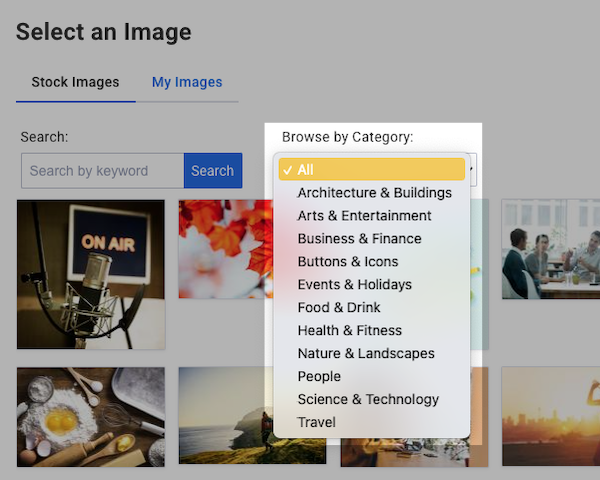
Task: Select Business & Finance from list
Action: point(359,239)
